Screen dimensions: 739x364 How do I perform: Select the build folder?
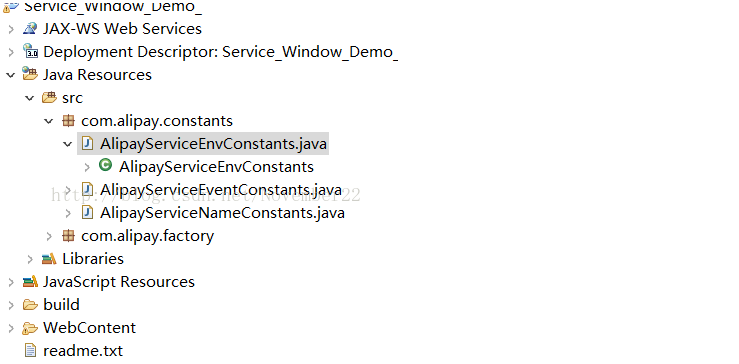click(x=61, y=305)
